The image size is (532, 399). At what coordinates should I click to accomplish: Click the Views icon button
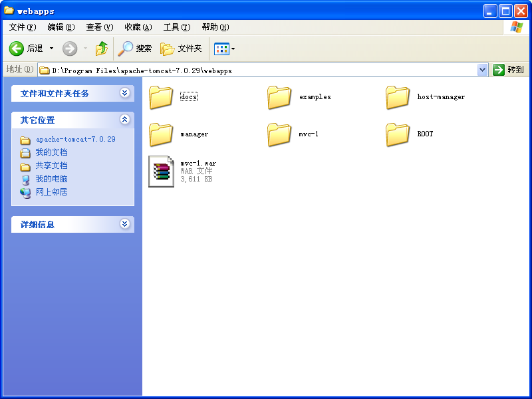pyautogui.click(x=221, y=49)
